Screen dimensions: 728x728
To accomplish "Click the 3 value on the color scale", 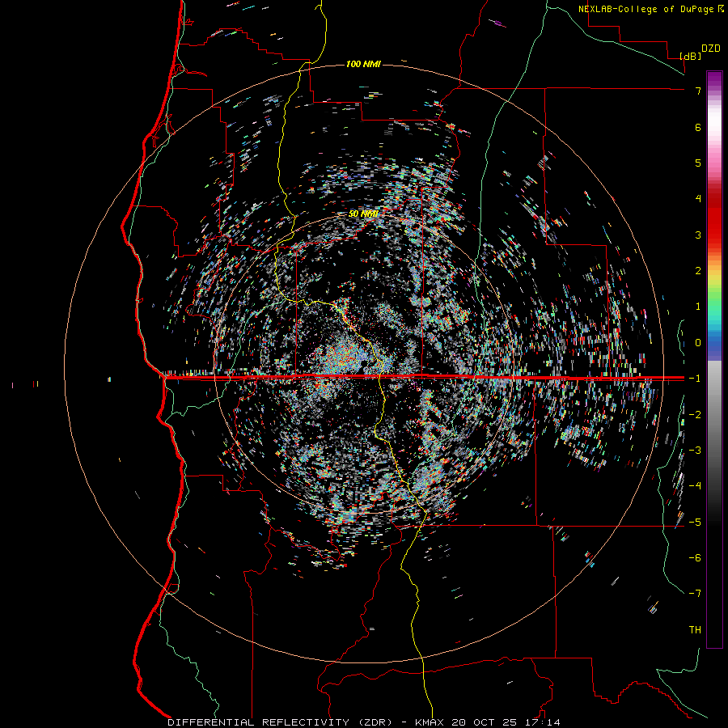I will pos(698,235).
